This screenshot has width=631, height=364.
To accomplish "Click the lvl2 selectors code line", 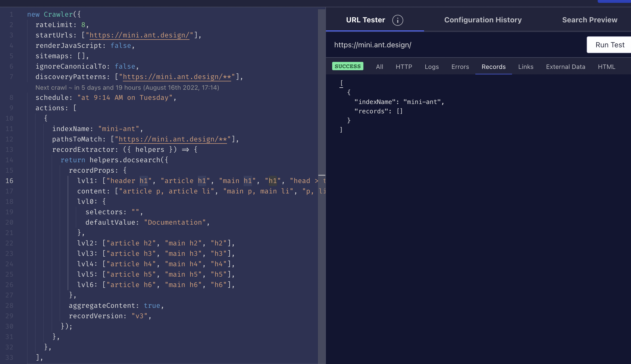I will (156, 243).
